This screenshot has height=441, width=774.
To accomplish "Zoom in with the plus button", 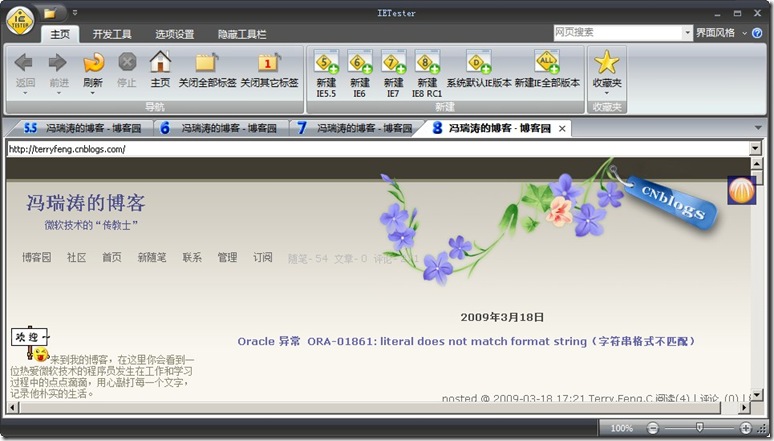I will pyautogui.click(x=746, y=428).
